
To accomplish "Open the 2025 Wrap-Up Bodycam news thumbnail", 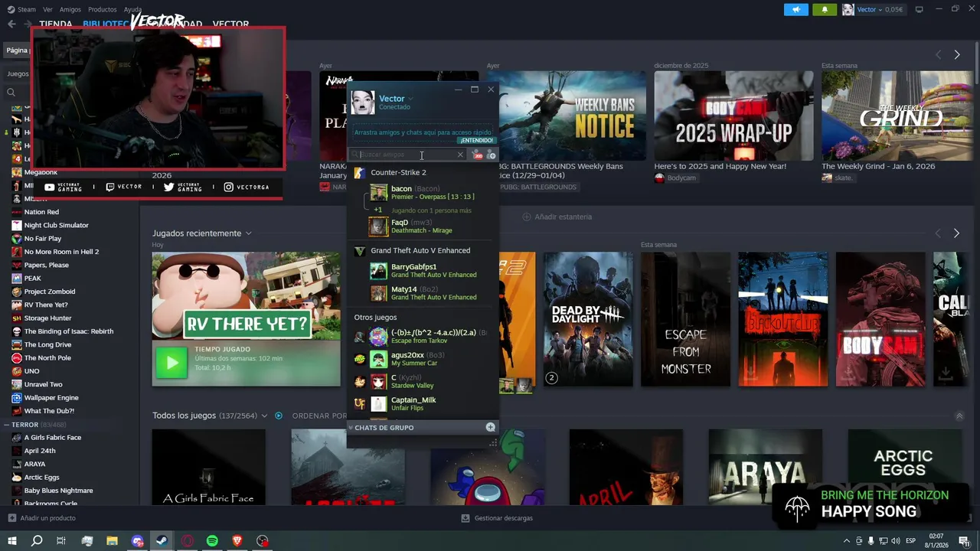I will pyautogui.click(x=733, y=116).
